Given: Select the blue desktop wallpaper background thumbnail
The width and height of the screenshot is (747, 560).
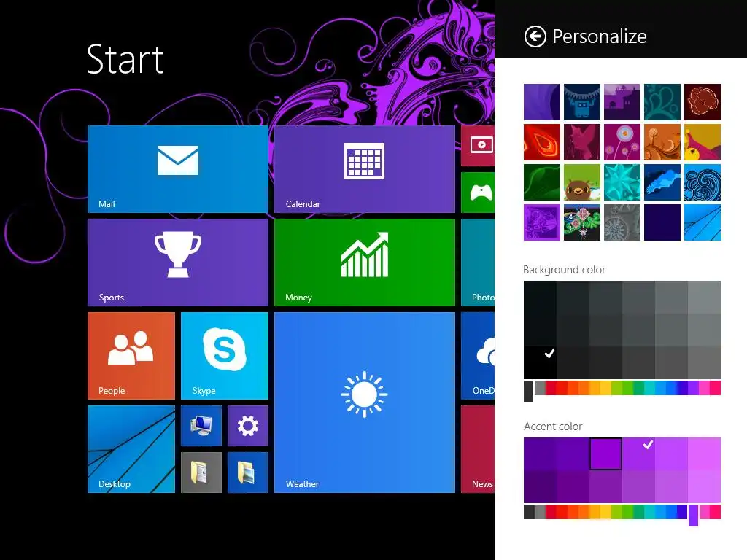Looking at the screenshot, I should click(703, 222).
